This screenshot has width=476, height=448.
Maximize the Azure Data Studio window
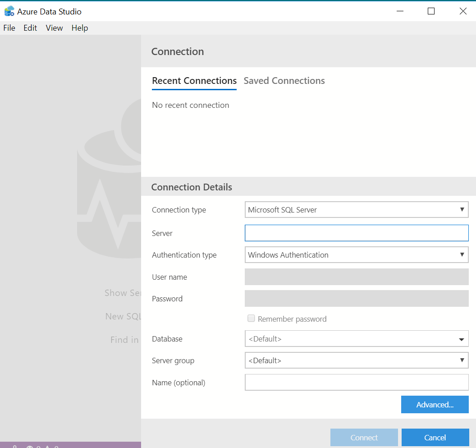(431, 11)
